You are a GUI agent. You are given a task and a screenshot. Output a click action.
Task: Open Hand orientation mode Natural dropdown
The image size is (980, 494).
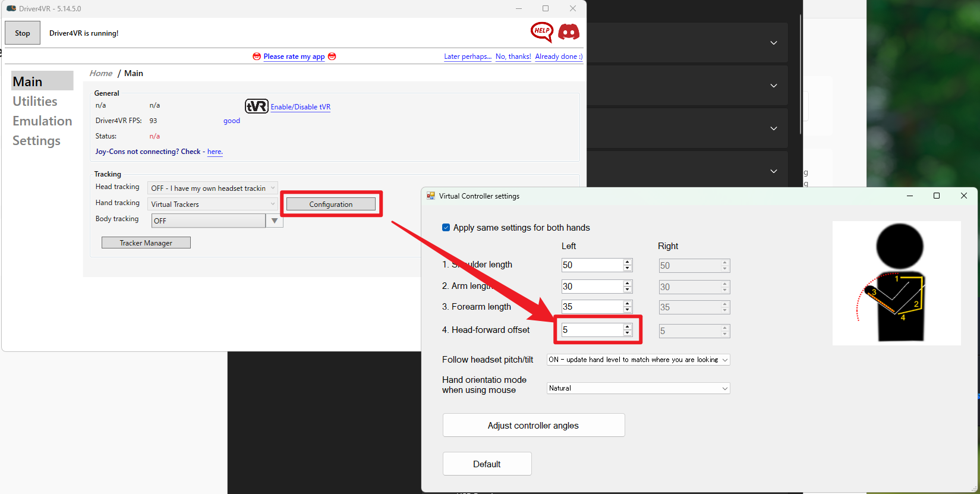click(638, 388)
